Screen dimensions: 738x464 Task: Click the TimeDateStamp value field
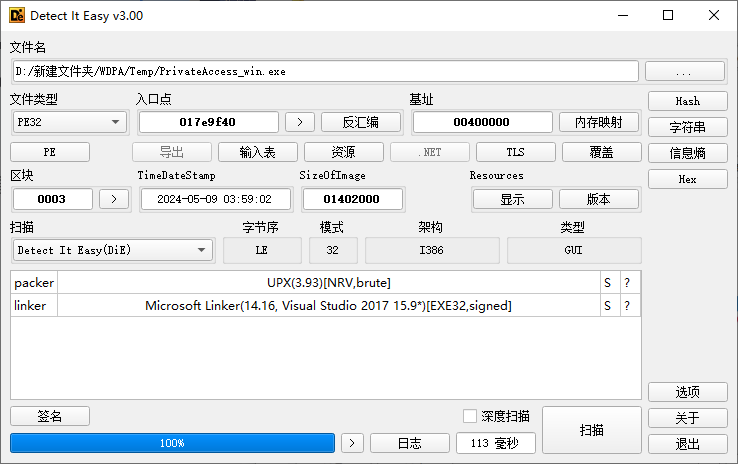click(215, 199)
